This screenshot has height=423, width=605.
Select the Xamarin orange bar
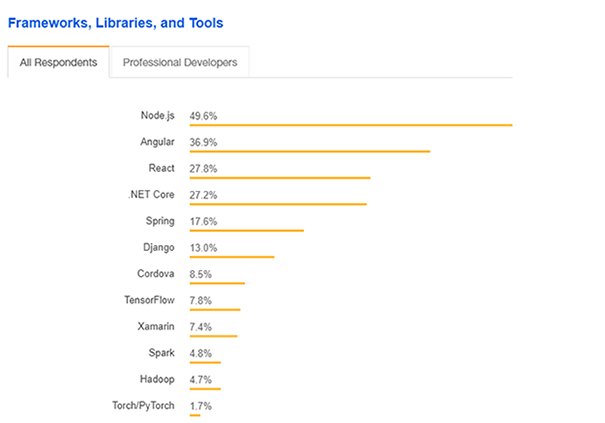[x=213, y=336]
